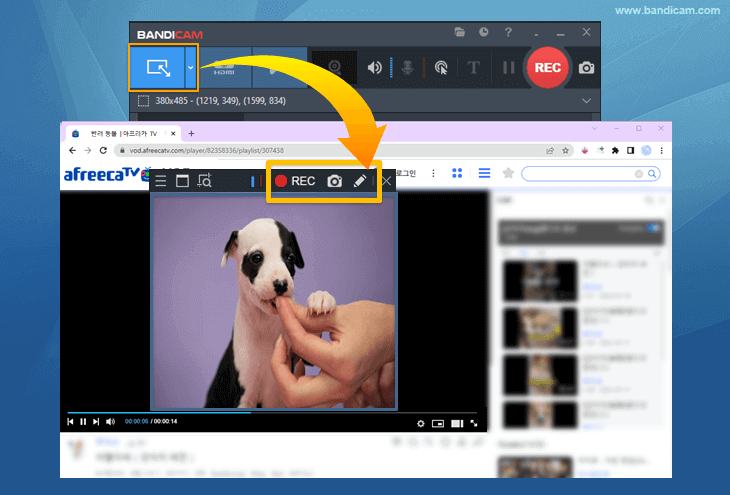Mute the video player volume
The height and width of the screenshot is (495, 730).
pos(110,421)
